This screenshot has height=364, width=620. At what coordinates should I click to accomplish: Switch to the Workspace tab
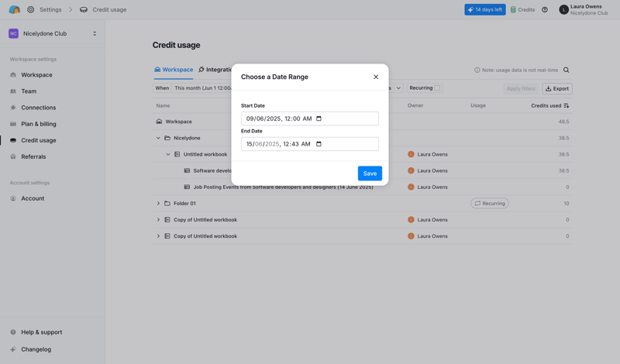tap(174, 70)
